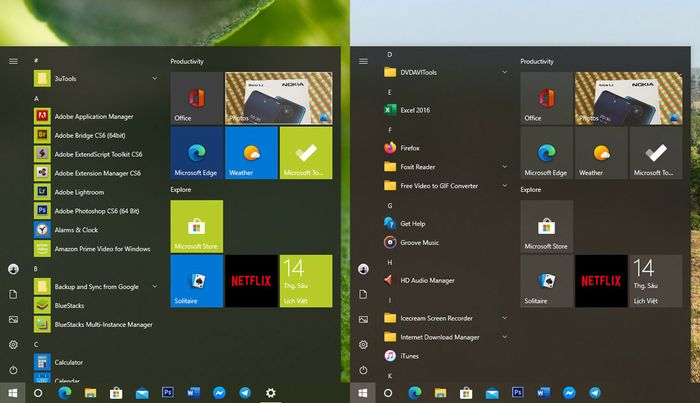Jump to letter group A header
Viewport: 700px width, 403px height.
point(37,99)
